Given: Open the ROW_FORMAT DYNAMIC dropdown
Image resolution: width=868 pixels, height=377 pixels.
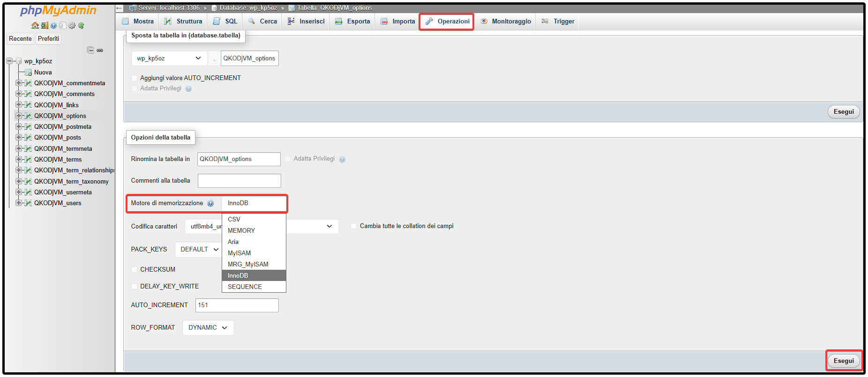Looking at the screenshot, I should pyautogui.click(x=208, y=327).
